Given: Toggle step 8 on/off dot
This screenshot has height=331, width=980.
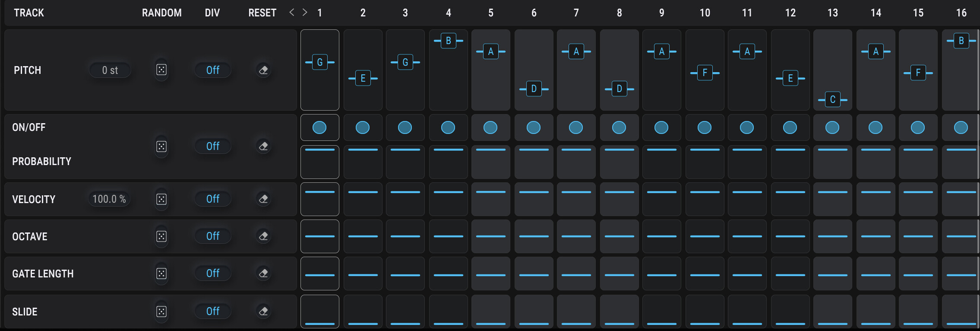Looking at the screenshot, I should pyautogui.click(x=619, y=127).
